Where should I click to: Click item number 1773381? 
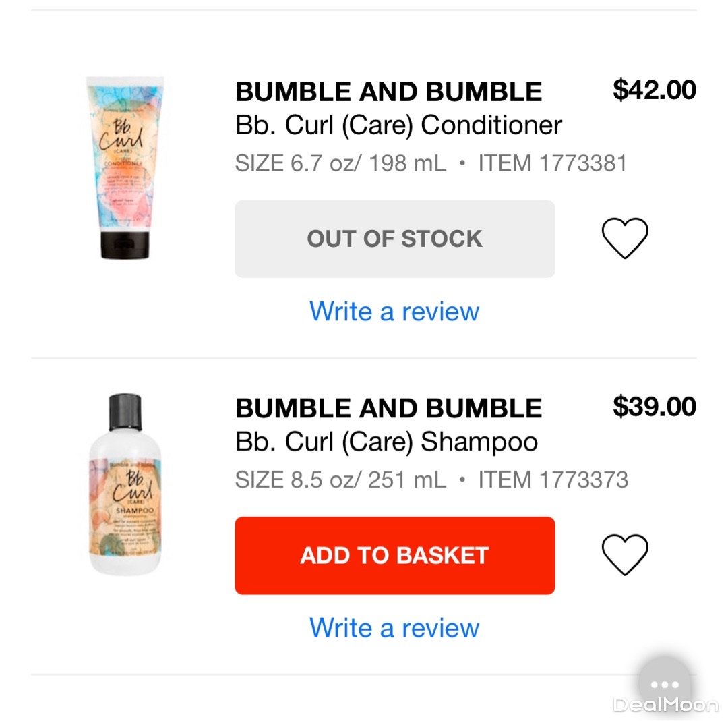click(x=553, y=163)
